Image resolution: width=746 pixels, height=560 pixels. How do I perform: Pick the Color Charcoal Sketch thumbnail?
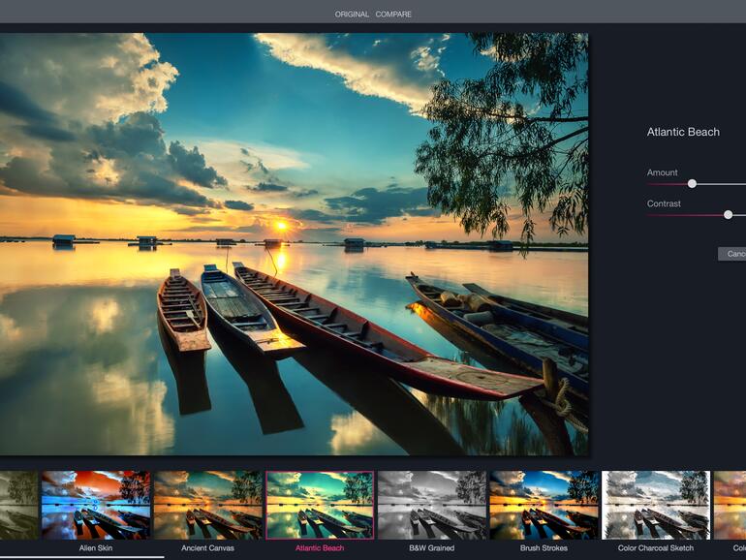656,505
